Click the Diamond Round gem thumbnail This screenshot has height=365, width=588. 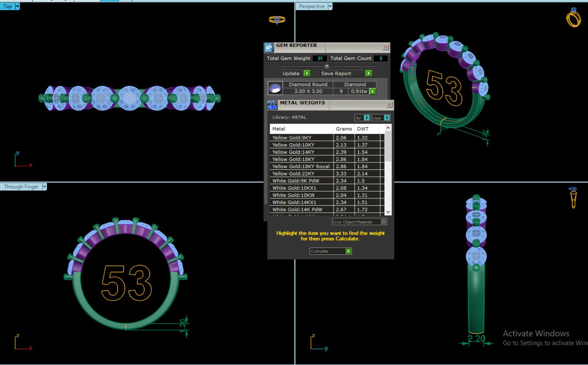[275, 88]
